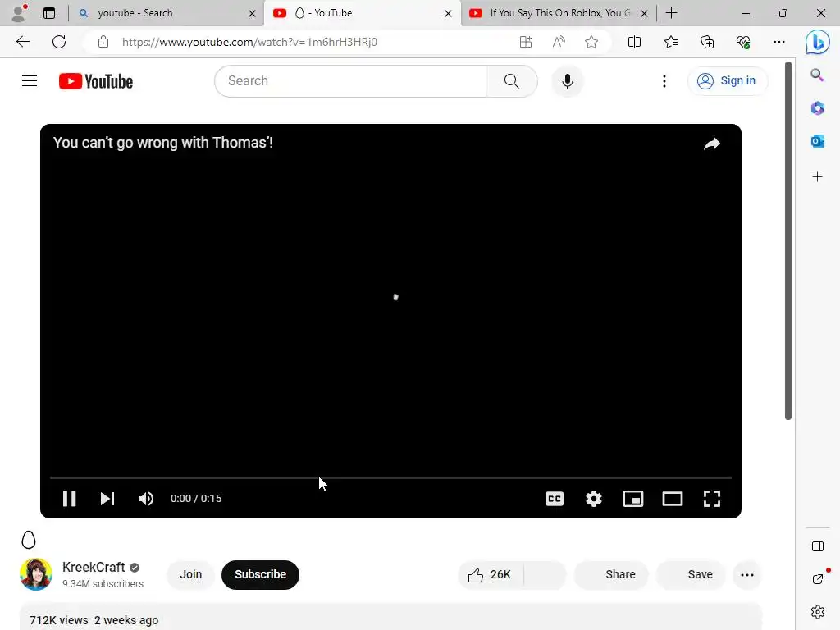Screen dimensions: 840x630
Task: Open KreekCraft channel avatar
Action: click(x=36, y=574)
